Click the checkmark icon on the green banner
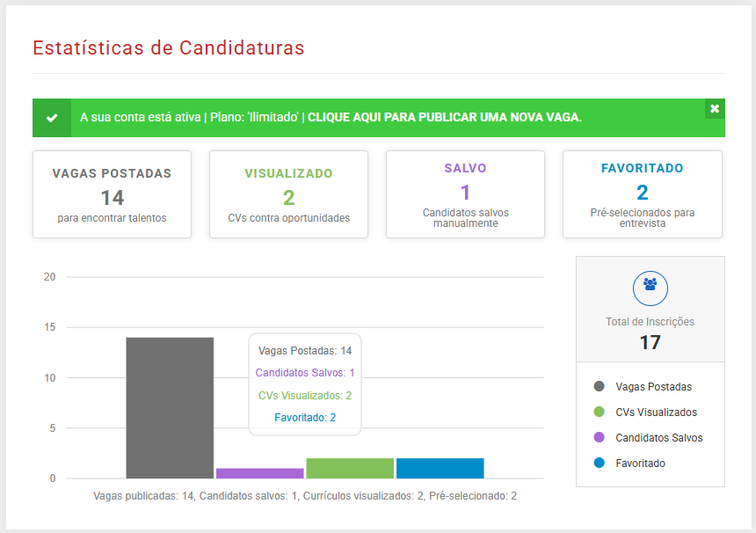The image size is (756, 533). tap(51, 116)
